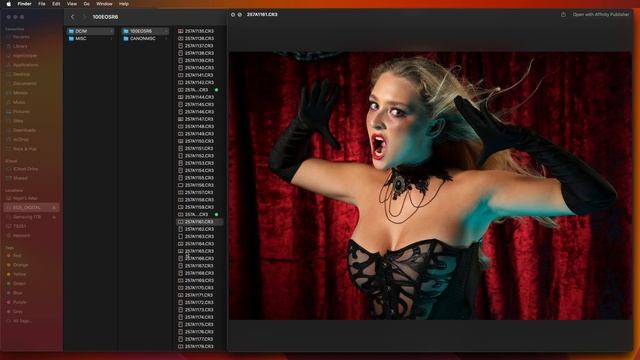
Task: Open the Finder menu in menu bar
Action: point(24,4)
